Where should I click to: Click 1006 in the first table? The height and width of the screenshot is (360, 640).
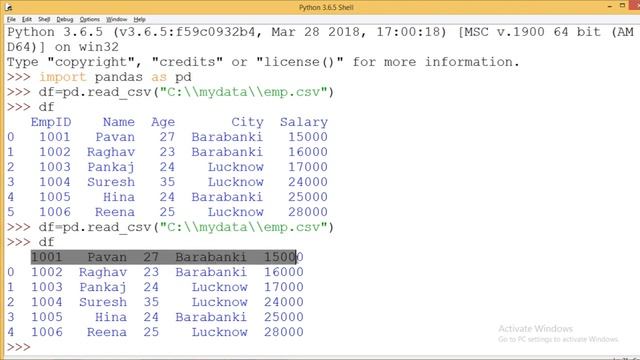[55, 212]
